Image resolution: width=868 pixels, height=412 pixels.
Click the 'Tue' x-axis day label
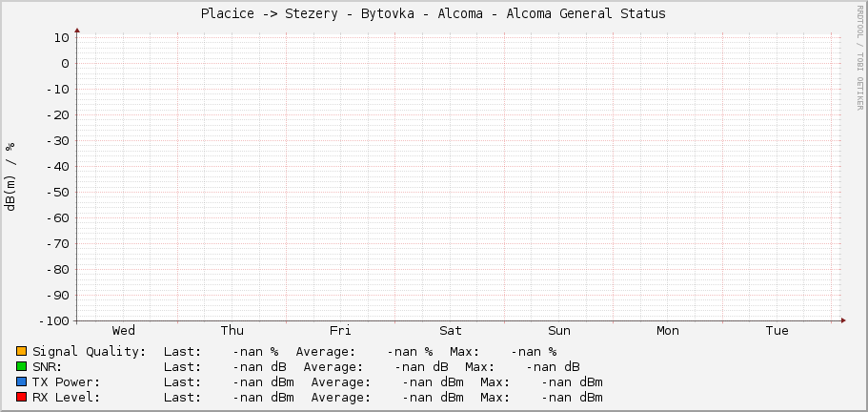click(777, 331)
